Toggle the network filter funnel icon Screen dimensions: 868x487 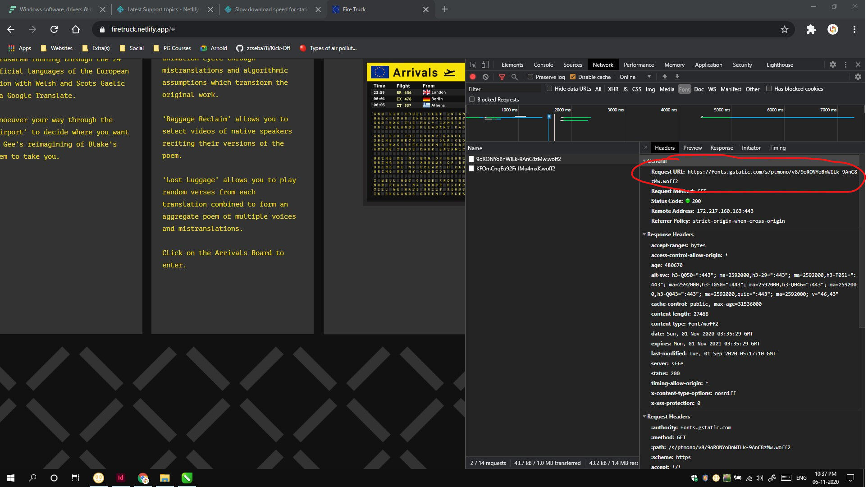tap(502, 77)
